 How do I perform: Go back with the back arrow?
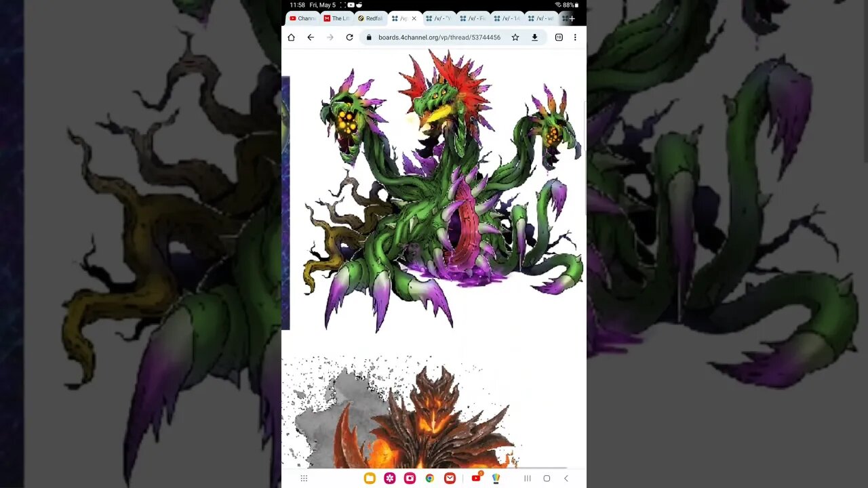[x=311, y=37]
